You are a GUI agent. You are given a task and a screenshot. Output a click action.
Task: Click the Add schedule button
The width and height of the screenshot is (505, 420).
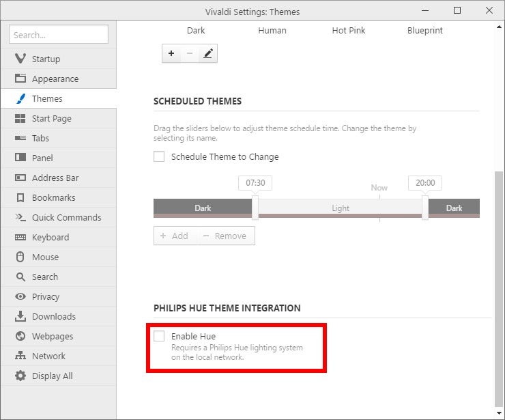point(175,236)
